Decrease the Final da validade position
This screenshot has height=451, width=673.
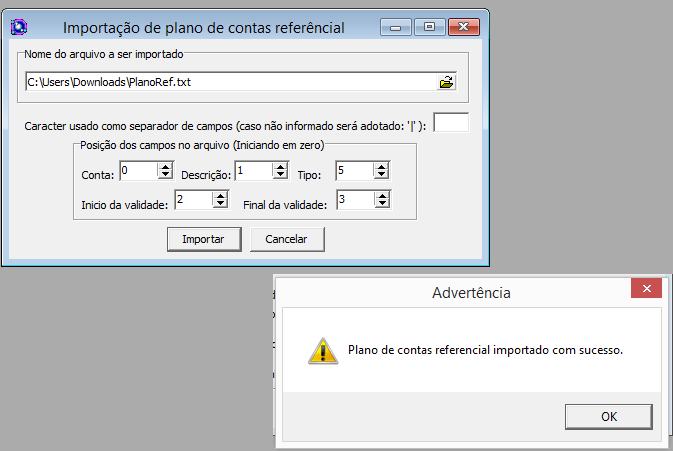382,203
